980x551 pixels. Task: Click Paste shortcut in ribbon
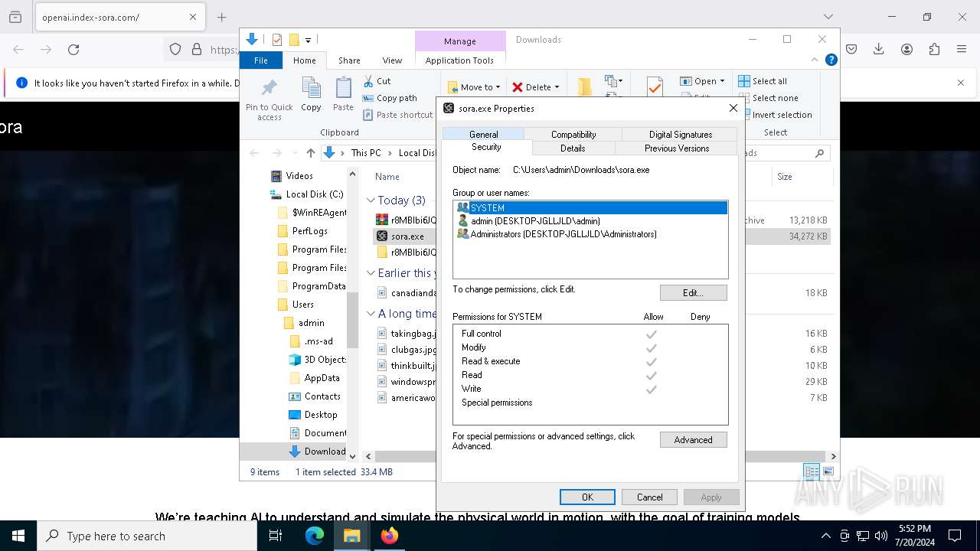coord(397,115)
